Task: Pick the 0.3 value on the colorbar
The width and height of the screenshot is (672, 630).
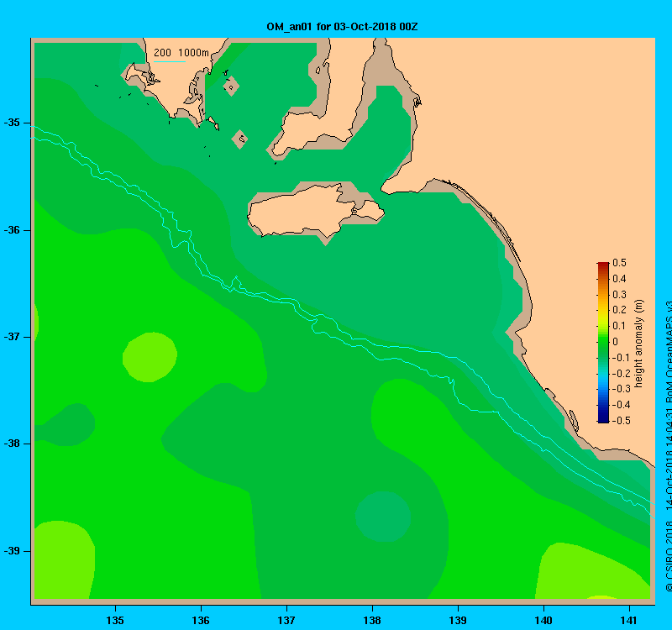Action: 619,295
